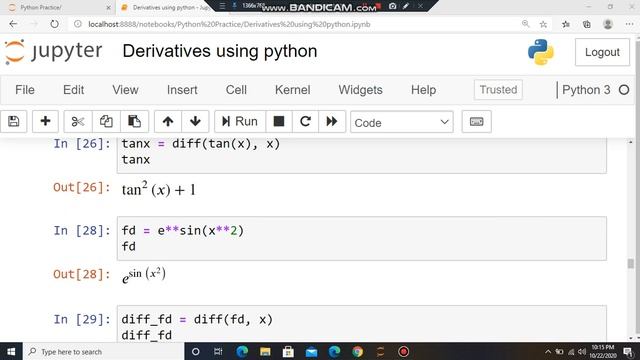Click the browser address bar URL
The height and width of the screenshot is (360, 640).
(x=229, y=24)
